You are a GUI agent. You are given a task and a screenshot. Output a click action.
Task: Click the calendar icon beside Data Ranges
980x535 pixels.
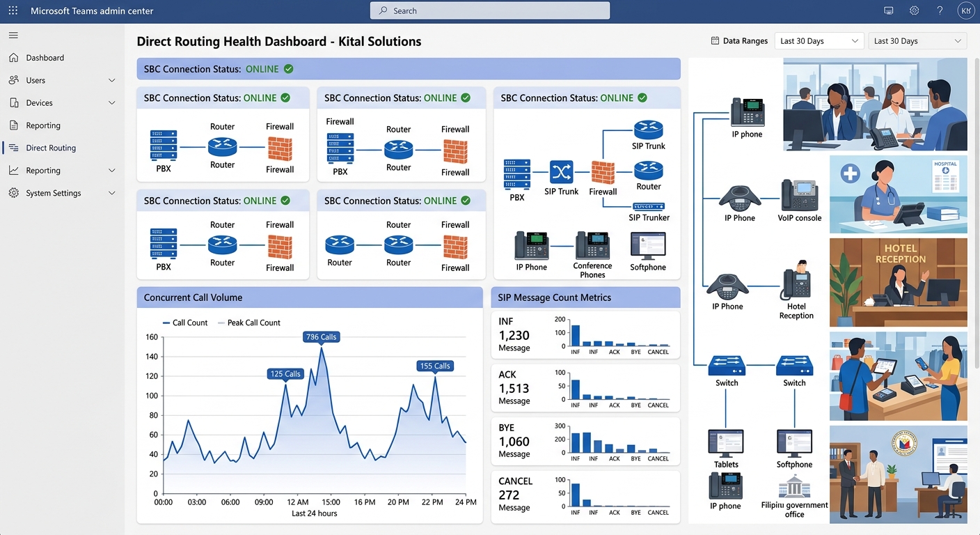pyautogui.click(x=715, y=41)
